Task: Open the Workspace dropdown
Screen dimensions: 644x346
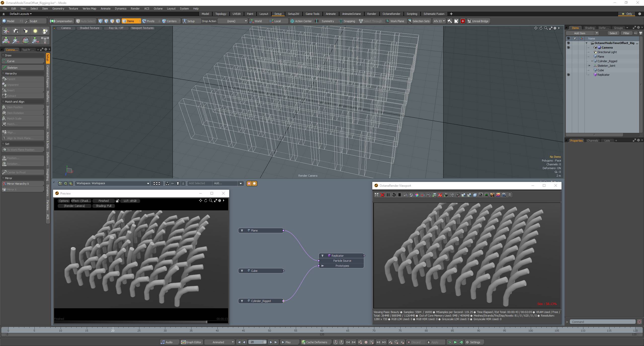Action: [x=112, y=183]
